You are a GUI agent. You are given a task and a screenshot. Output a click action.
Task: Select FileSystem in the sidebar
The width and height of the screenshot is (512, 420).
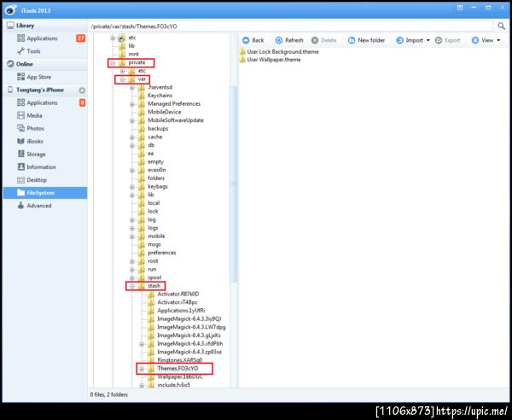tap(45, 193)
